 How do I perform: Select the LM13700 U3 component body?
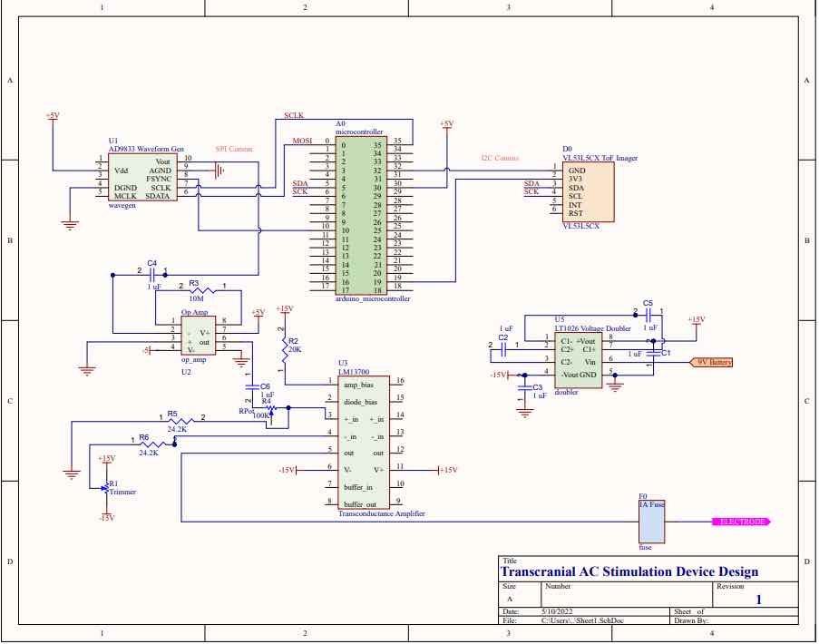pyautogui.click(x=364, y=443)
